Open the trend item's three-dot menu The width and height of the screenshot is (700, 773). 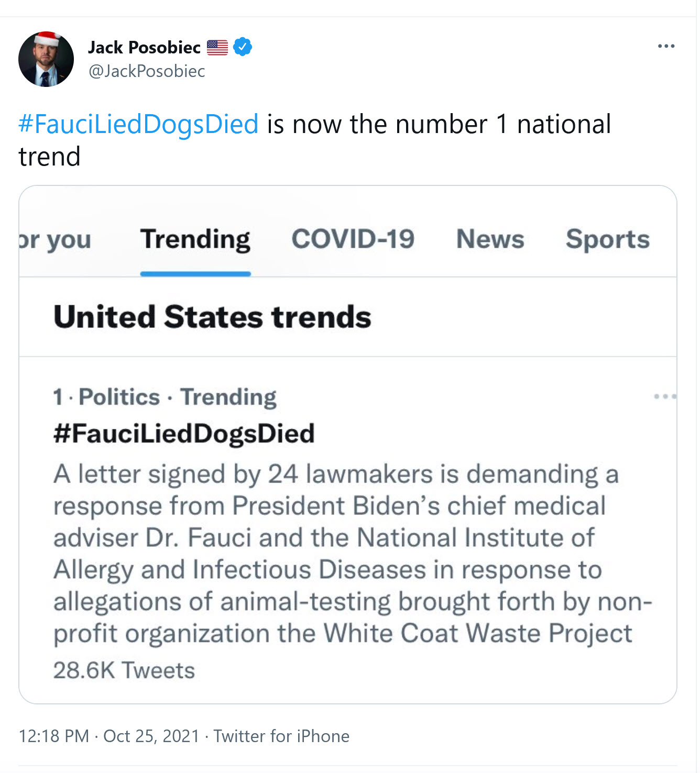click(x=665, y=396)
